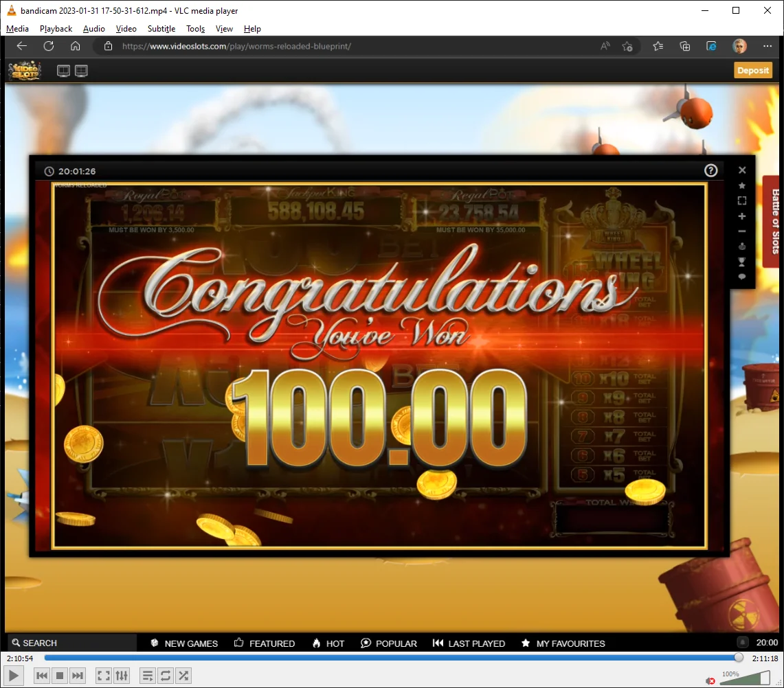Adjust the VLC volume slider
This screenshot has width=784, height=688.
tap(745, 678)
